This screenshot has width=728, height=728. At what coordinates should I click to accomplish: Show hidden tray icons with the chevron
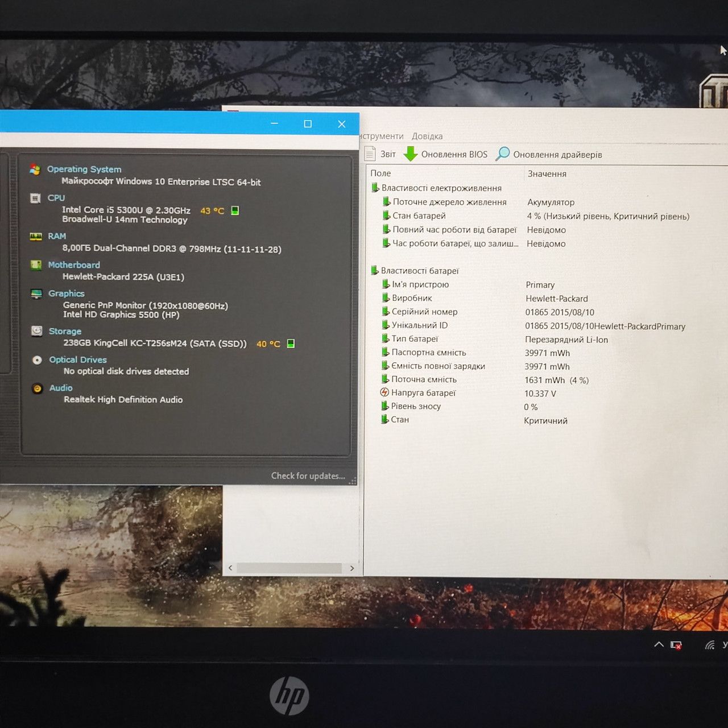659,645
